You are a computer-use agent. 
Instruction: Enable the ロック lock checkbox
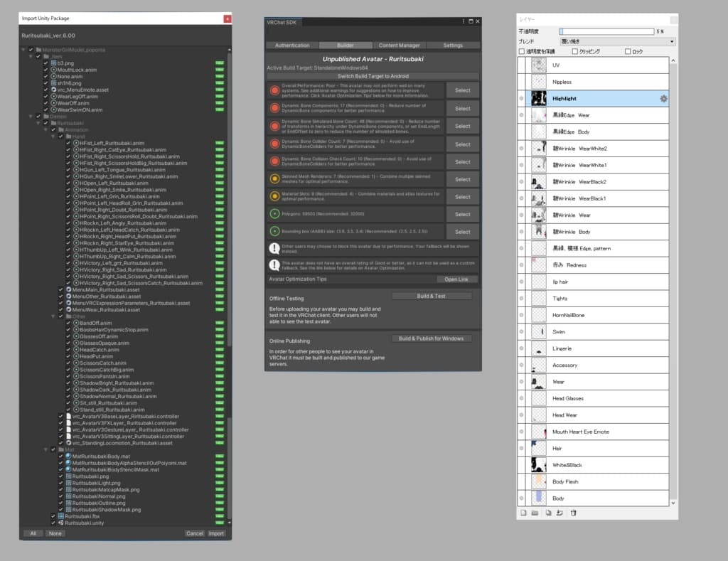click(627, 52)
